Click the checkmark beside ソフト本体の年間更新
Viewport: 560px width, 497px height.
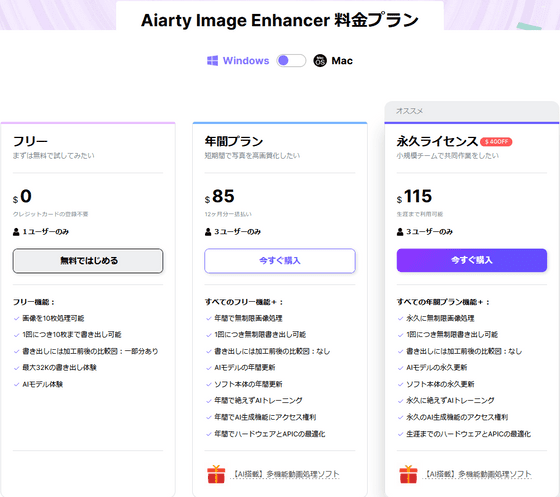[209, 385]
